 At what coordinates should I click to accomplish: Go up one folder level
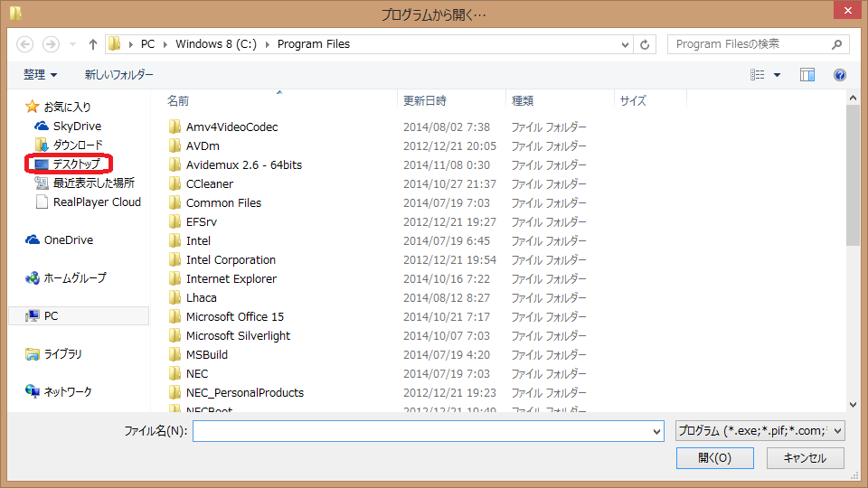coord(92,44)
